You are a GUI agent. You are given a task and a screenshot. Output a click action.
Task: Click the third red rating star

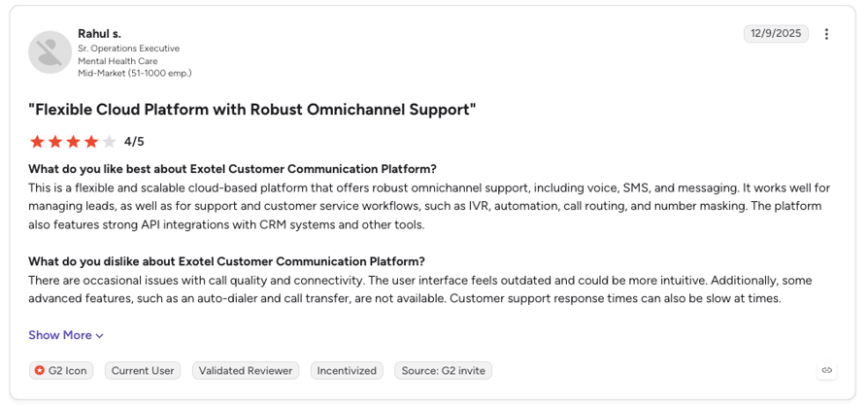(x=73, y=142)
